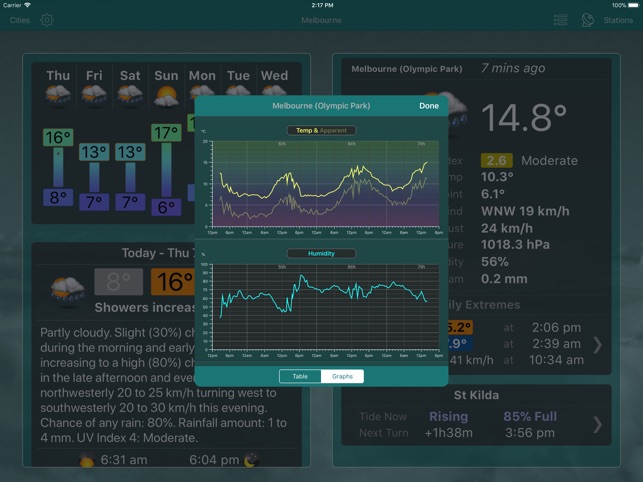Select the Wed forecast column header

click(274, 75)
